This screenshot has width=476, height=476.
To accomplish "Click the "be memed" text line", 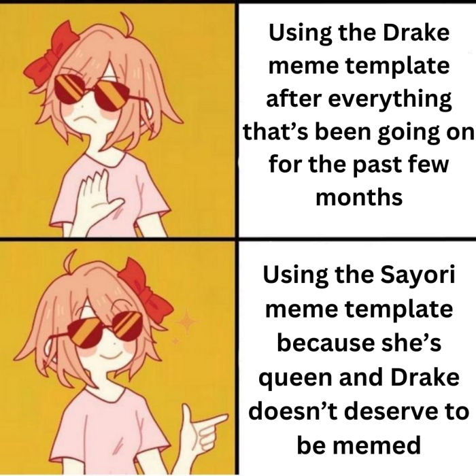I will [x=359, y=445].
